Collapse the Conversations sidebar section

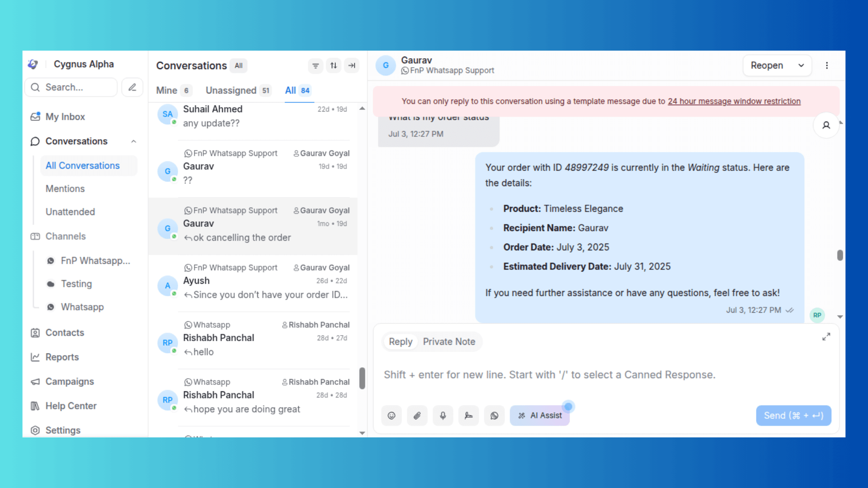tap(133, 141)
